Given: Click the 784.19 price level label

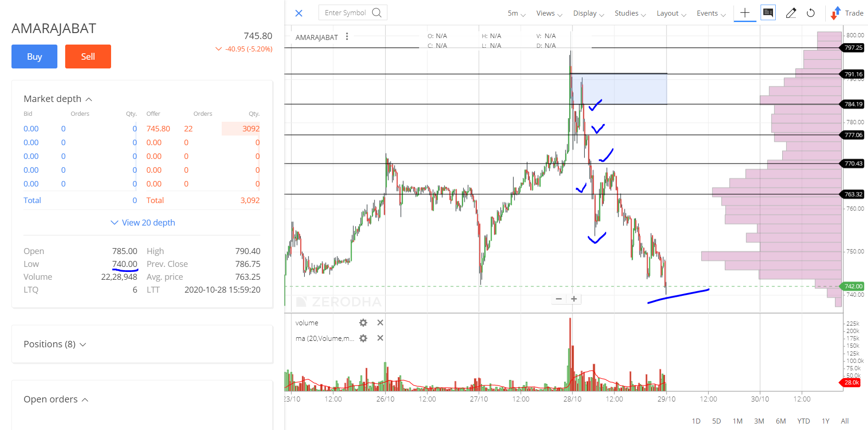Looking at the screenshot, I should [x=852, y=104].
